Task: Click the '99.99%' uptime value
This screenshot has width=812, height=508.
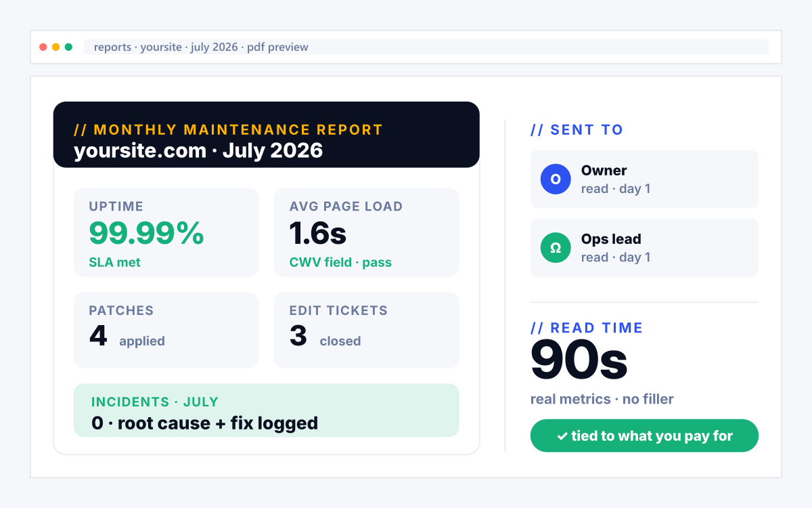Action: pos(147,233)
